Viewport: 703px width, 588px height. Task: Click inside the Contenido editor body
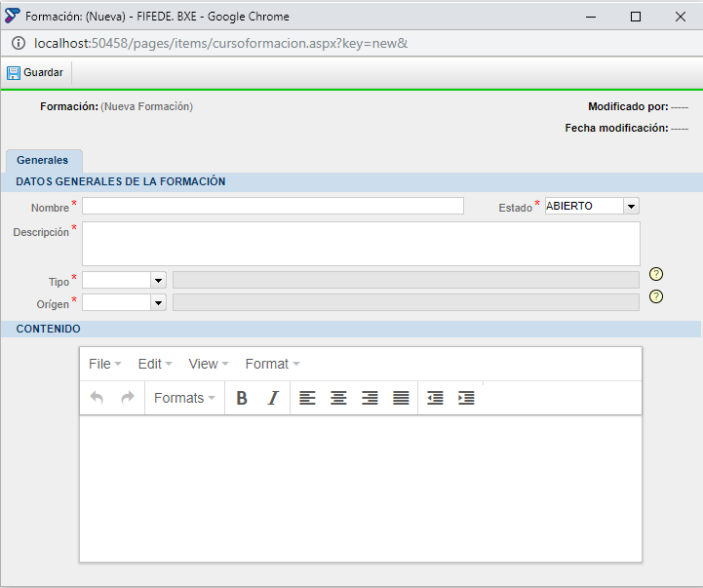[x=361, y=489]
